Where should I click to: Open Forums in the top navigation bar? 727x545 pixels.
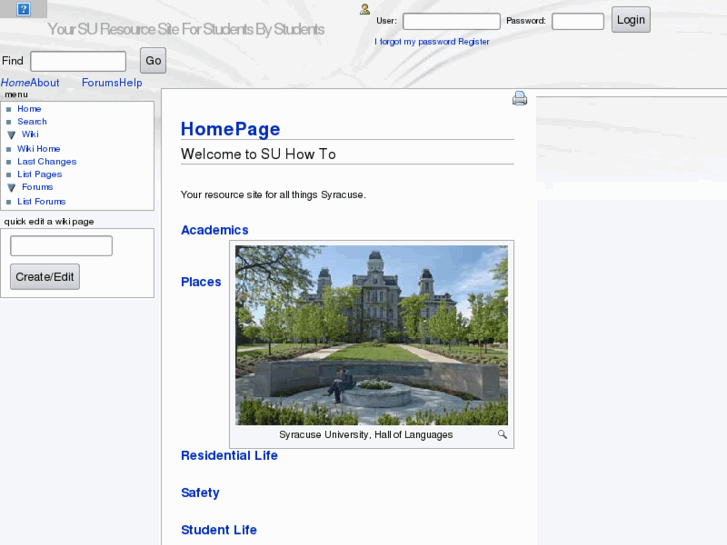click(x=100, y=83)
